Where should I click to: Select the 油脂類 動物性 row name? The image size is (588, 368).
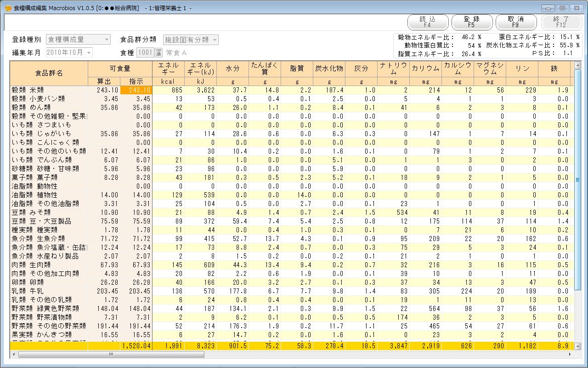tap(49, 186)
